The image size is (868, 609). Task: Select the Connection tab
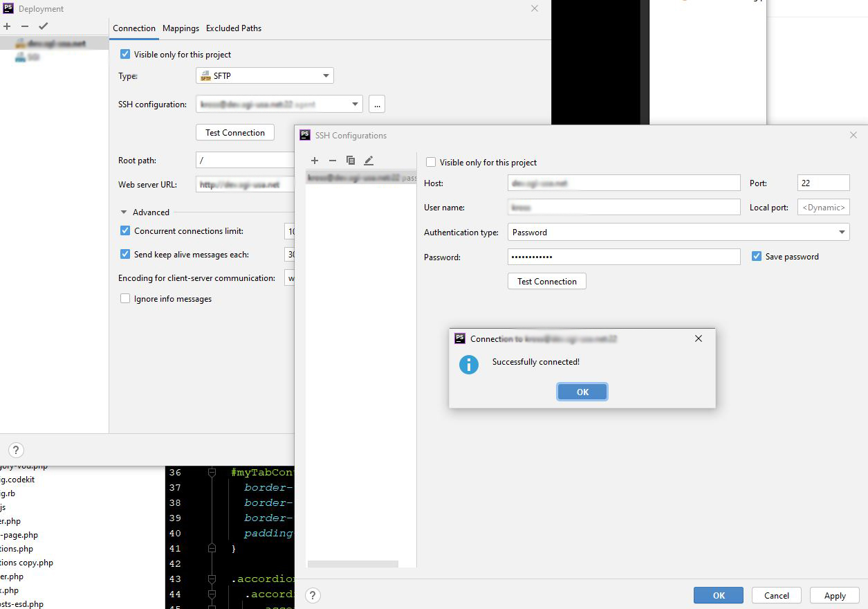pyautogui.click(x=134, y=28)
